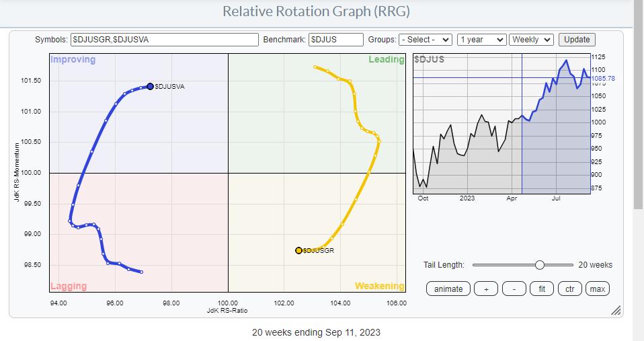Click the starting point of the yellow tail

[315, 67]
